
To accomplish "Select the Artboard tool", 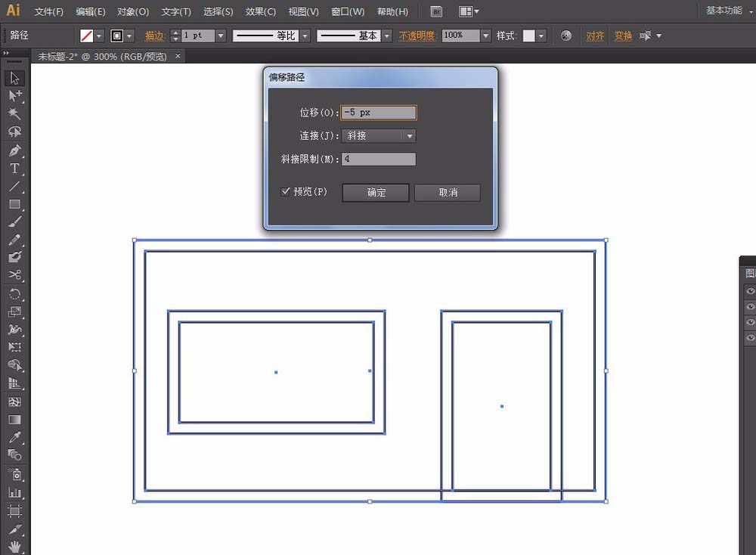I will (14, 511).
